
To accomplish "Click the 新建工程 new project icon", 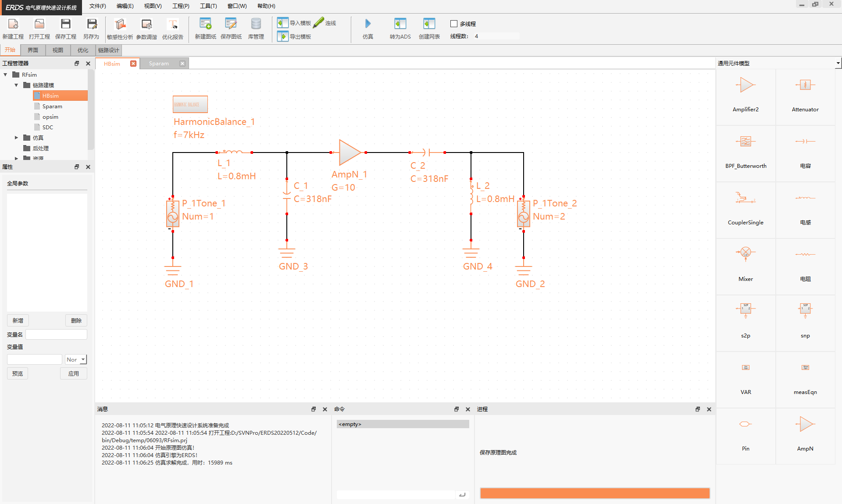I will [13, 24].
